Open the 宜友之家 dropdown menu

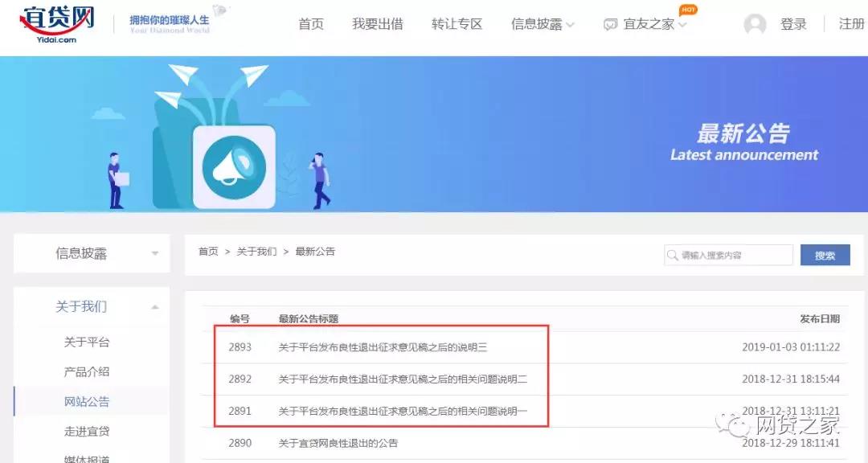(650, 24)
